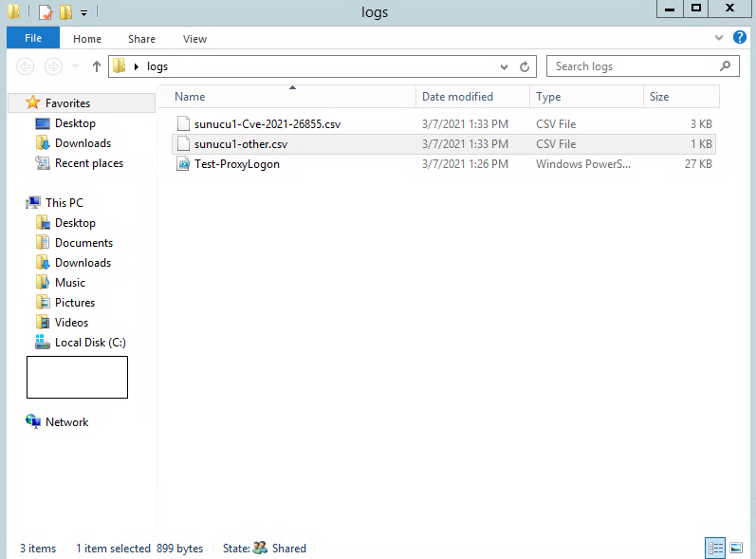This screenshot has height=559, width=756.
Task: Sort files by Date modified column
Action: pyautogui.click(x=472, y=97)
